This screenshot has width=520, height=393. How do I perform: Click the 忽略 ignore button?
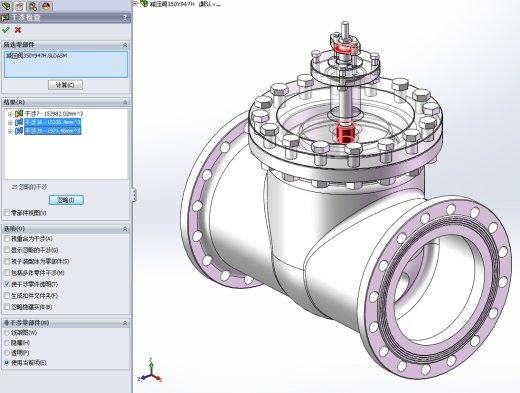click(66, 200)
